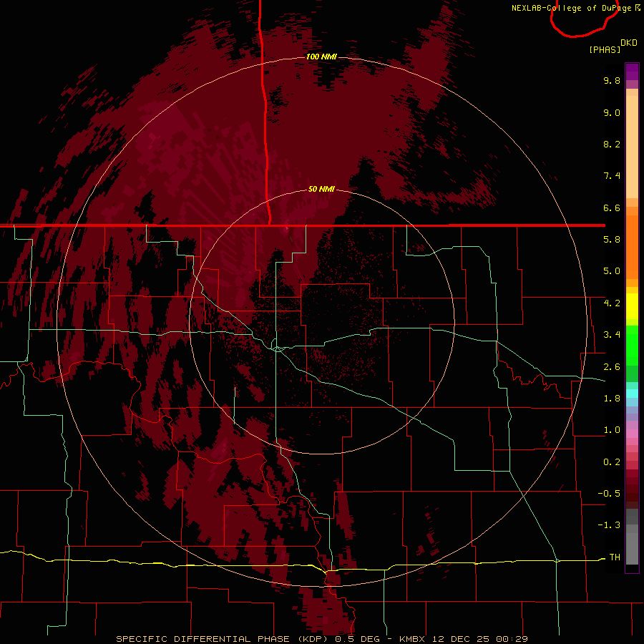Click the 7.4 legend value
This screenshot has height=644, width=644.
pos(612,176)
